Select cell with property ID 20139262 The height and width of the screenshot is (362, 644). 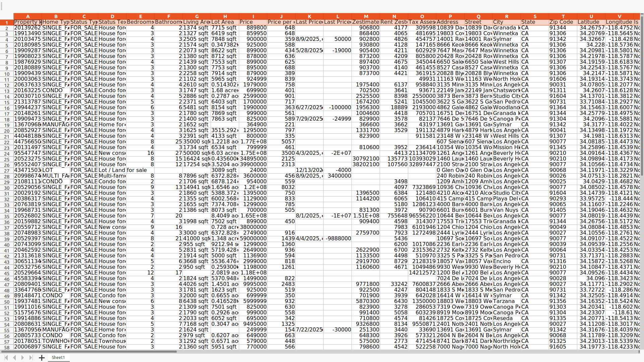point(28,28)
